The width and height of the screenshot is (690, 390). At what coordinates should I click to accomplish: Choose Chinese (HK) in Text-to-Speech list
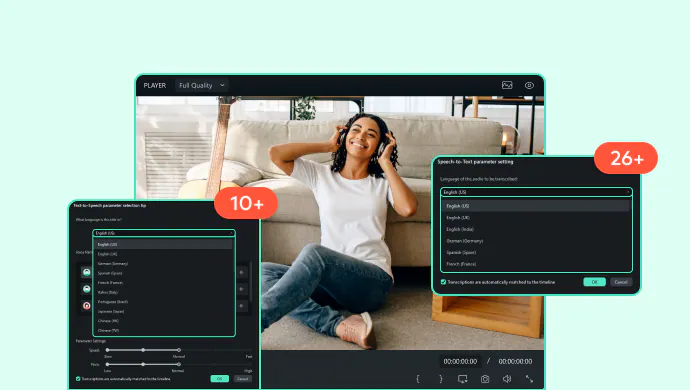[x=163, y=321]
